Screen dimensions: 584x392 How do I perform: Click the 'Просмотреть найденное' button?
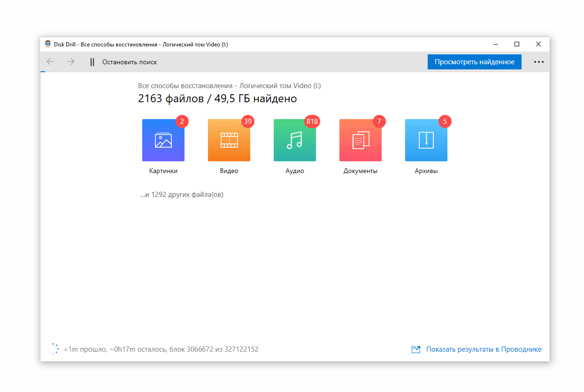click(474, 62)
